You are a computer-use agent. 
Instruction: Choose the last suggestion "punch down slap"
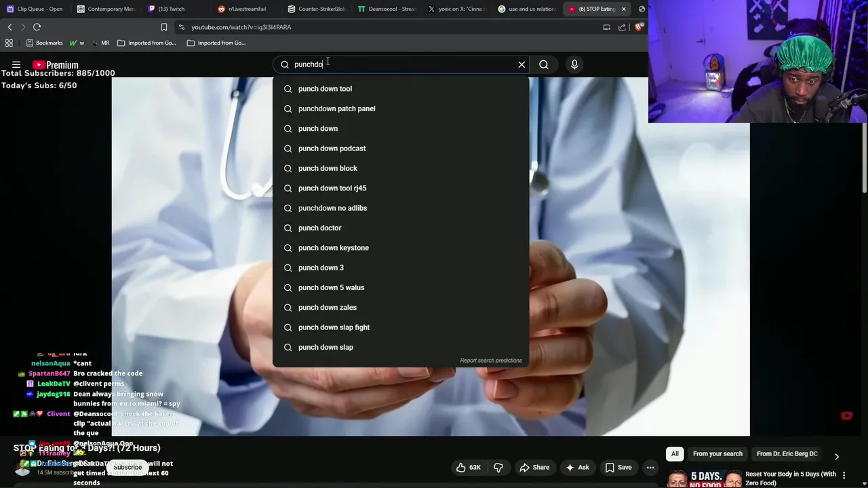tap(401, 347)
